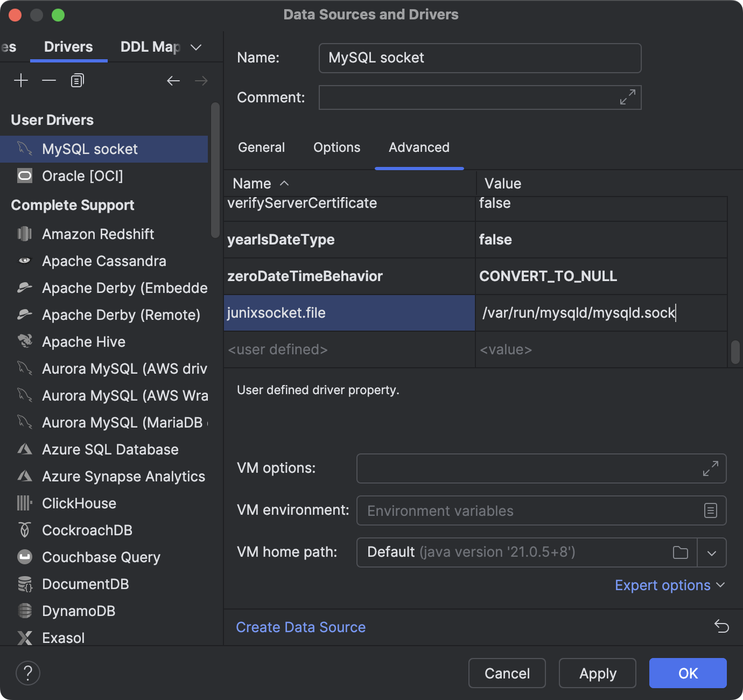The height and width of the screenshot is (700, 743).
Task: Remove the selected driver
Action: (x=48, y=80)
